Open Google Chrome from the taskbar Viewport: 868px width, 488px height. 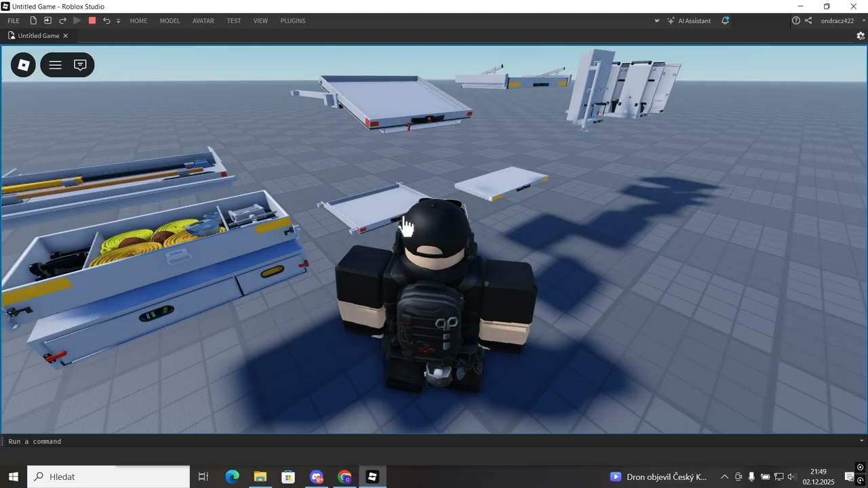coord(344,477)
